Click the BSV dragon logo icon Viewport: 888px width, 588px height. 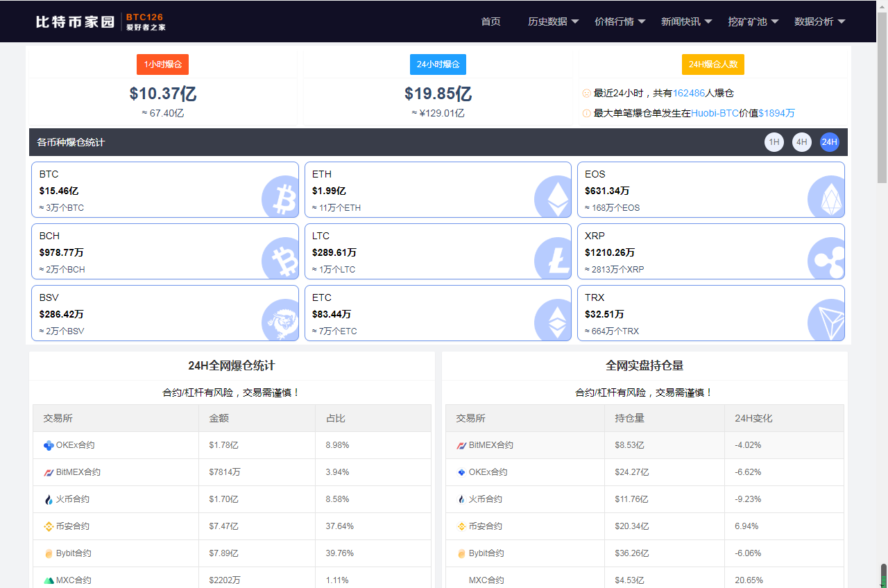(280, 321)
